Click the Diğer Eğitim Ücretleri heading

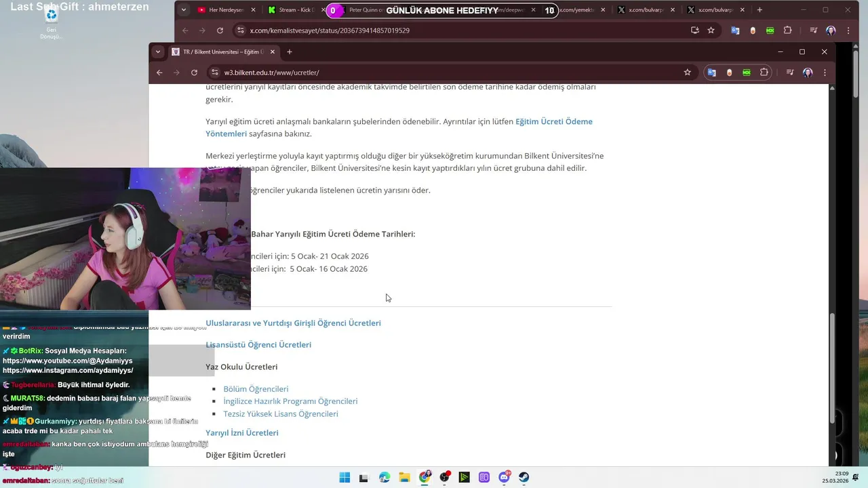245,455
